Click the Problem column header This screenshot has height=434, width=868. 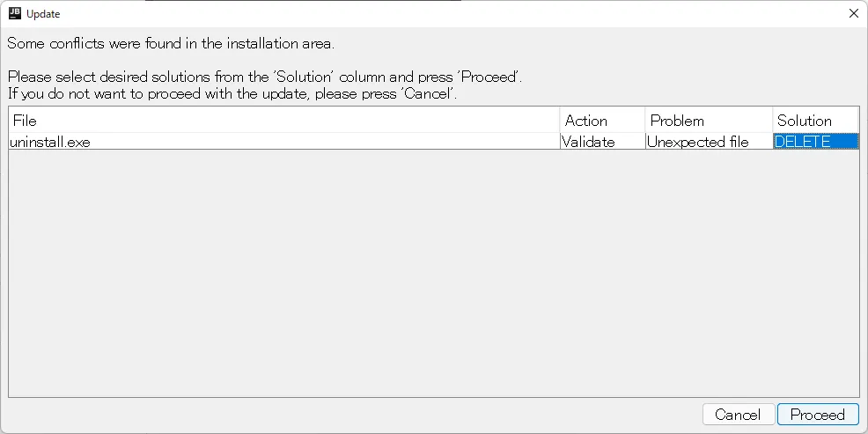point(709,121)
